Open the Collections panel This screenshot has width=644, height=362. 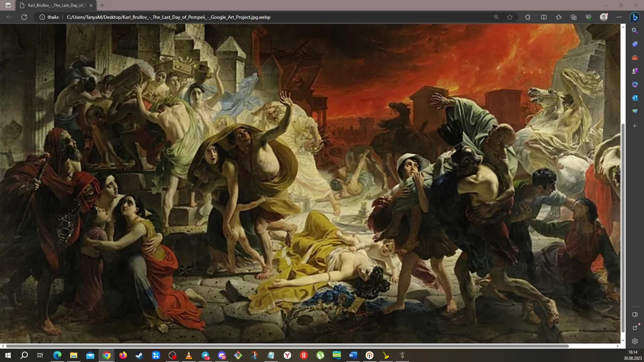tap(574, 17)
